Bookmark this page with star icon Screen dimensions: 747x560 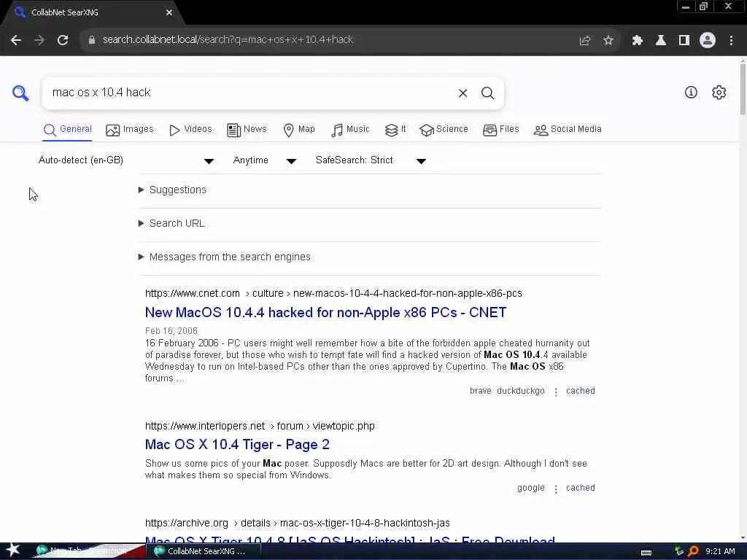click(608, 41)
